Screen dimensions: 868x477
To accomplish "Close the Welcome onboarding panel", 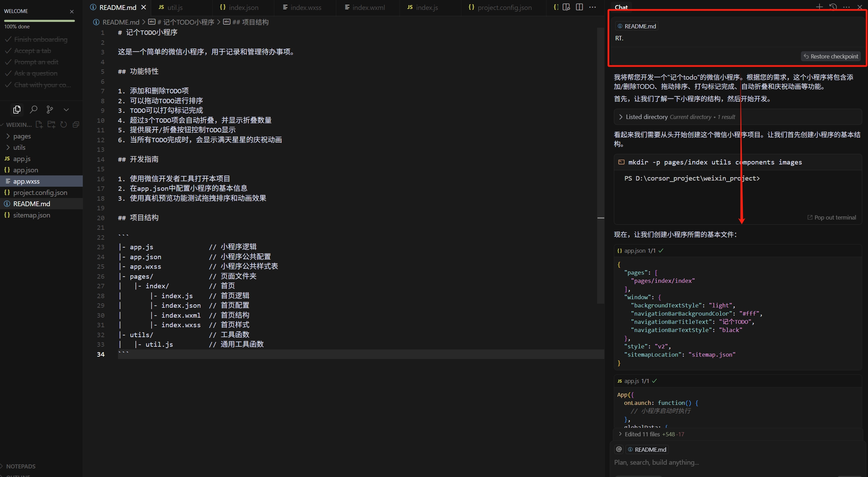I will [x=72, y=11].
